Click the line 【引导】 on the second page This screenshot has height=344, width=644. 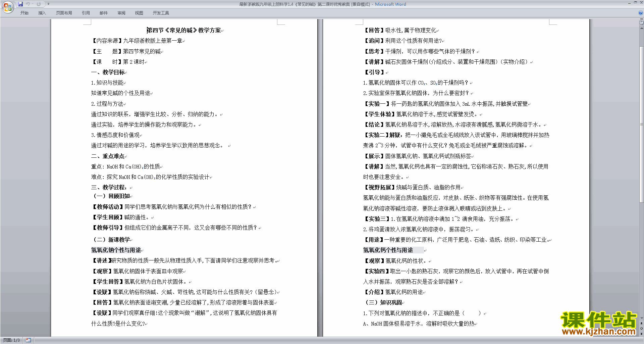[374, 72]
